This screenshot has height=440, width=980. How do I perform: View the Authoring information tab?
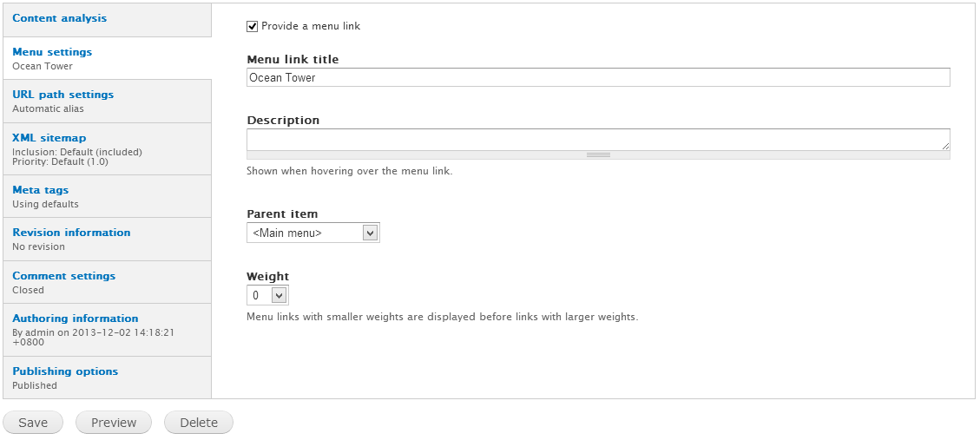coord(76,319)
